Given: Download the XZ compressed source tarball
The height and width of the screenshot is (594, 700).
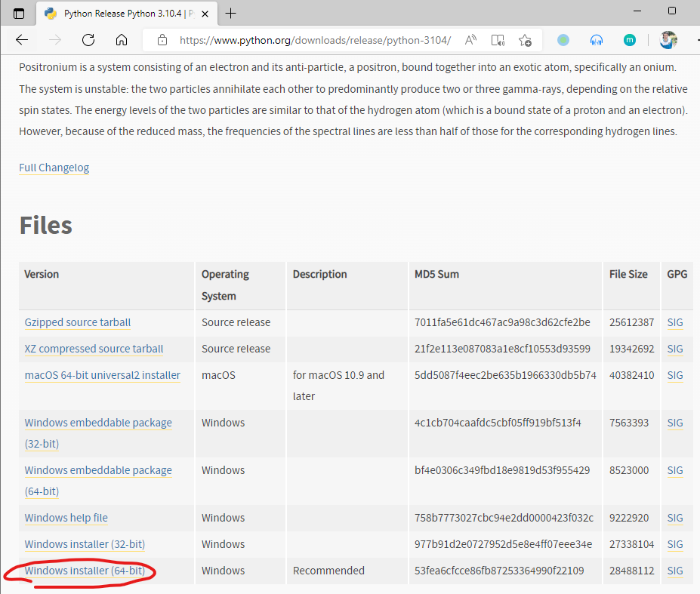Looking at the screenshot, I should coord(94,349).
